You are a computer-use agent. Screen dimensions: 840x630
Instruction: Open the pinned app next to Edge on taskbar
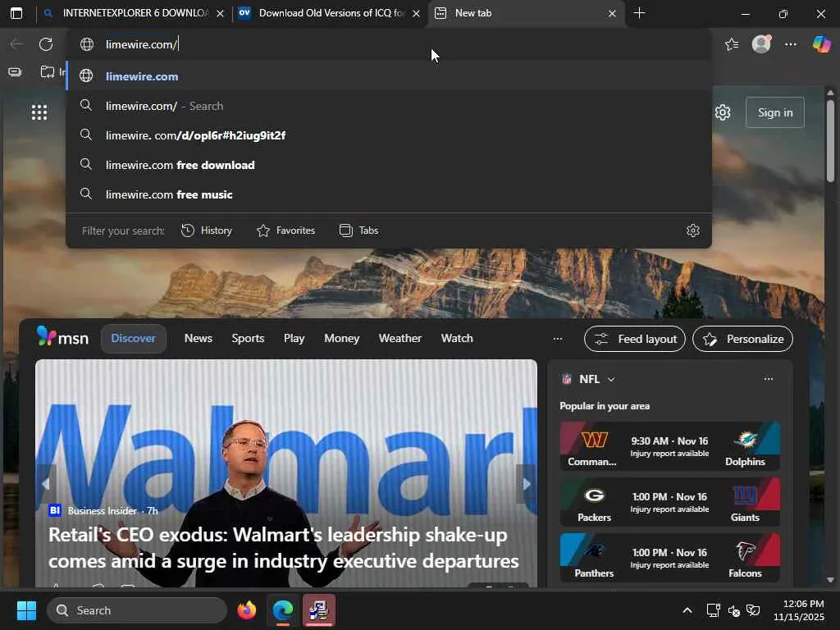(318, 610)
